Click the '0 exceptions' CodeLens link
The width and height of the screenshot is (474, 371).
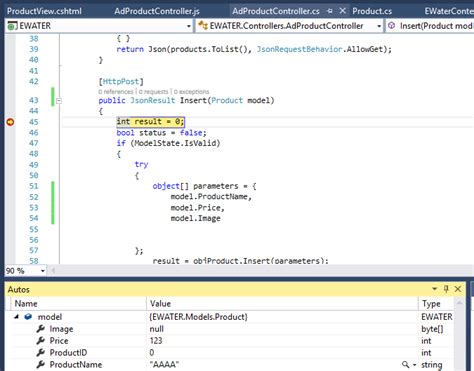point(191,91)
